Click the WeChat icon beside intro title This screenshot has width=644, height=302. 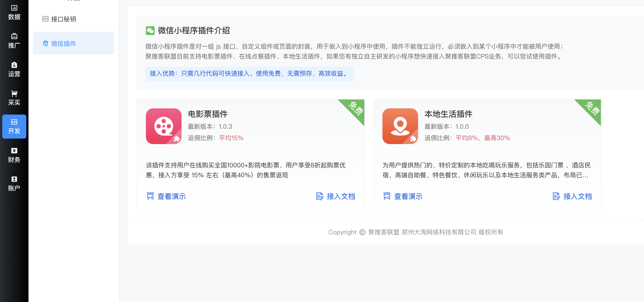(x=150, y=30)
